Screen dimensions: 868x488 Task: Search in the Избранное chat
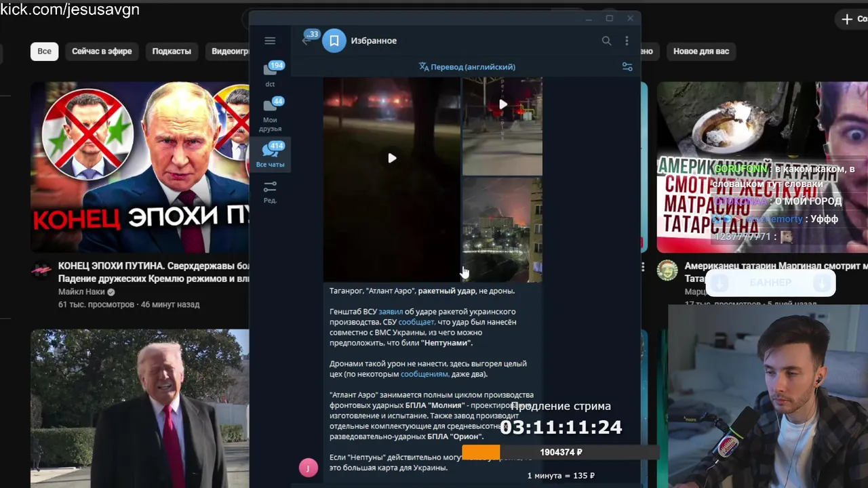click(606, 41)
